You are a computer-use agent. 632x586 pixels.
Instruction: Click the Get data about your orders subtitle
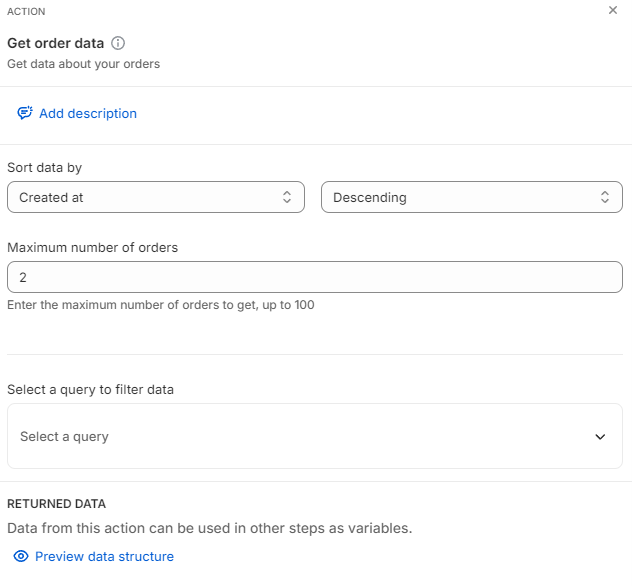(83, 64)
